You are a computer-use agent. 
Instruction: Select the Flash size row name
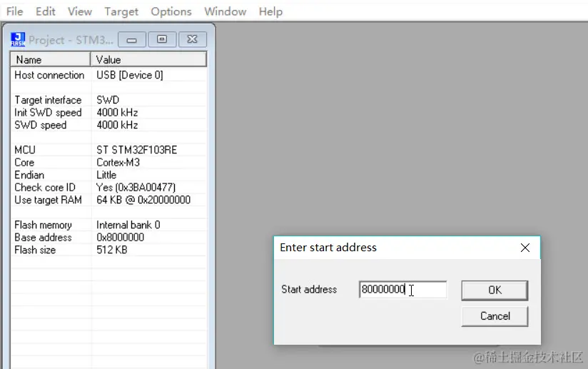pos(35,250)
